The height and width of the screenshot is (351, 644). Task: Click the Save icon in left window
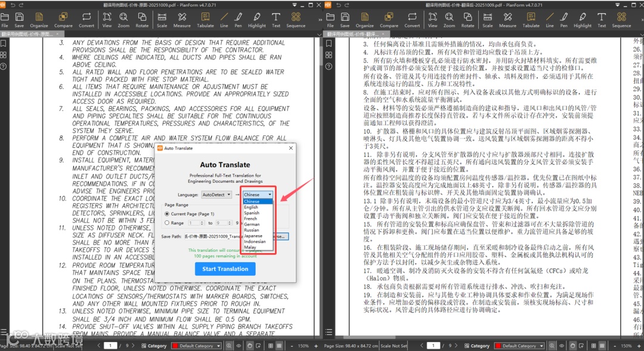pos(19,20)
